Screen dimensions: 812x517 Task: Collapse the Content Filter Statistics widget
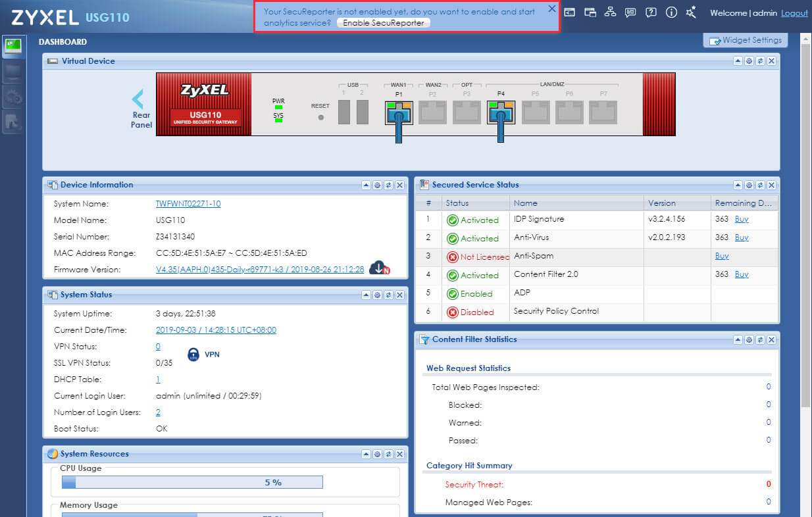click(738, 340)
